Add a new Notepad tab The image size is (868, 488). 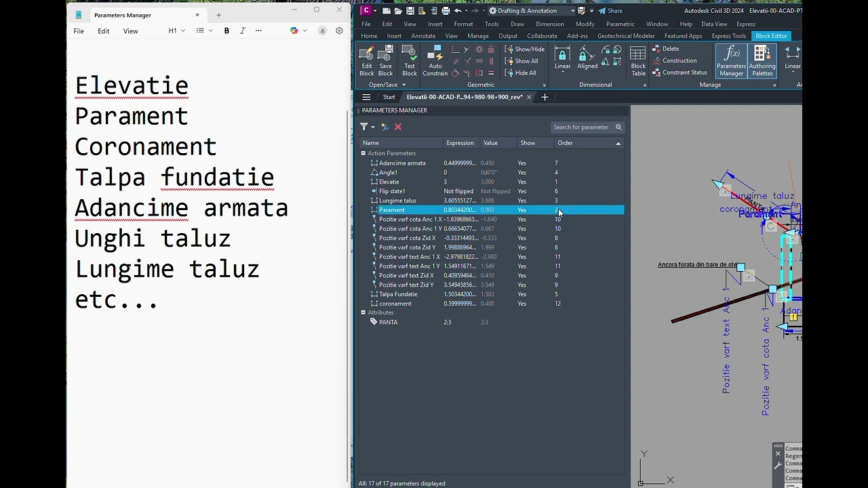tap(218, 15)
